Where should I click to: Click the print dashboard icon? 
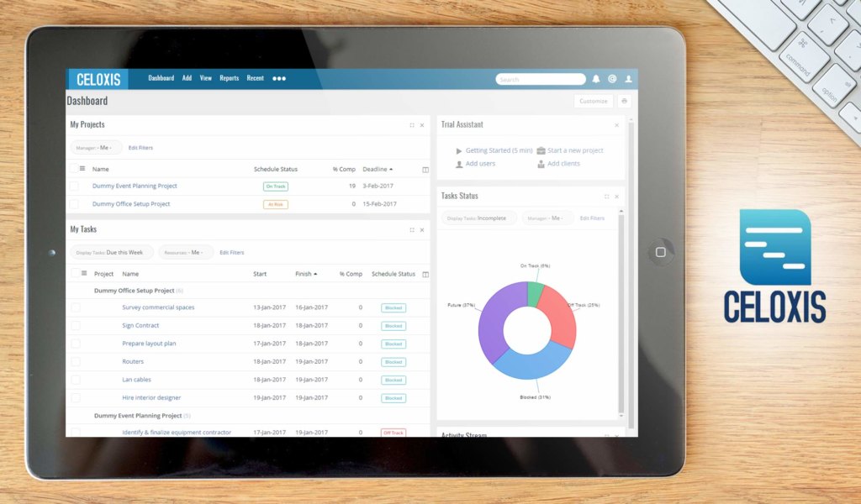coord(624,101)
